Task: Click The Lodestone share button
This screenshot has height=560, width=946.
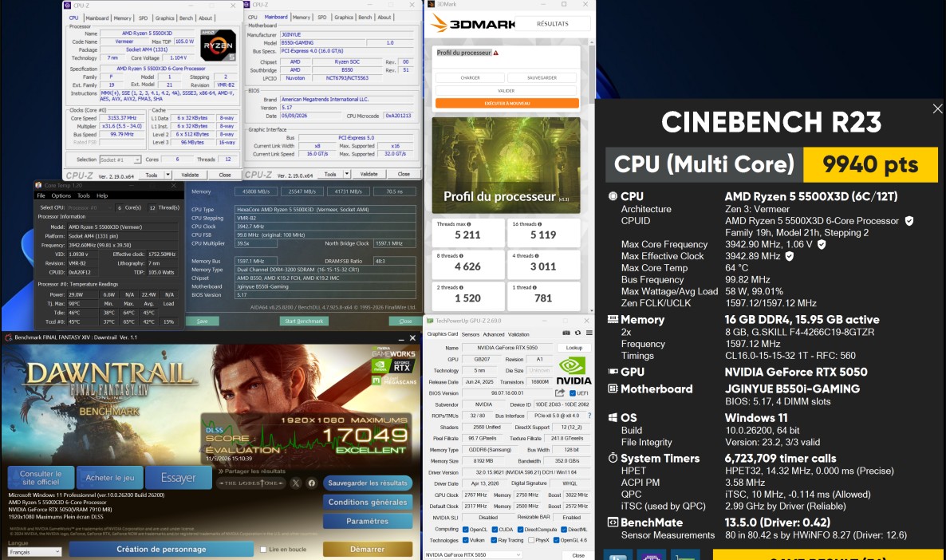Action: [251, 483]
